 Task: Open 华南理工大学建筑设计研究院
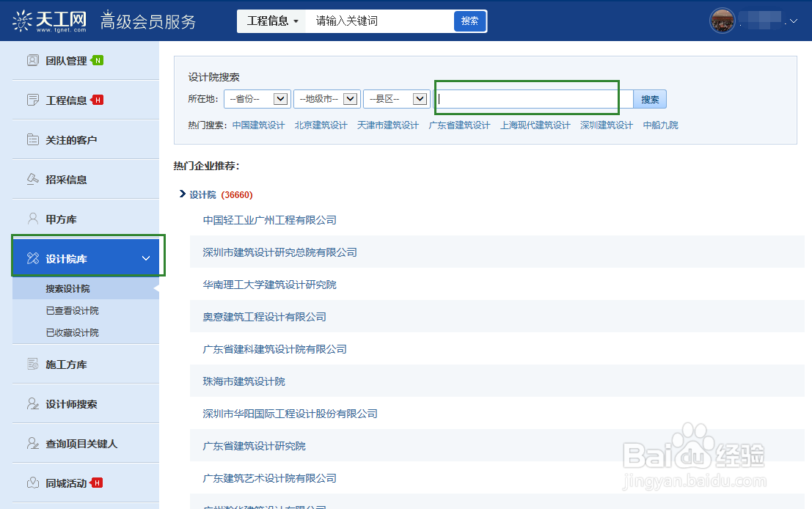coord(269,285)
